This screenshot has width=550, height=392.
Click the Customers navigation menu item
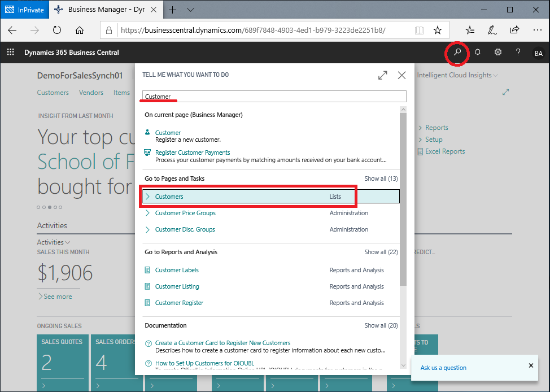tap(53, 93)
